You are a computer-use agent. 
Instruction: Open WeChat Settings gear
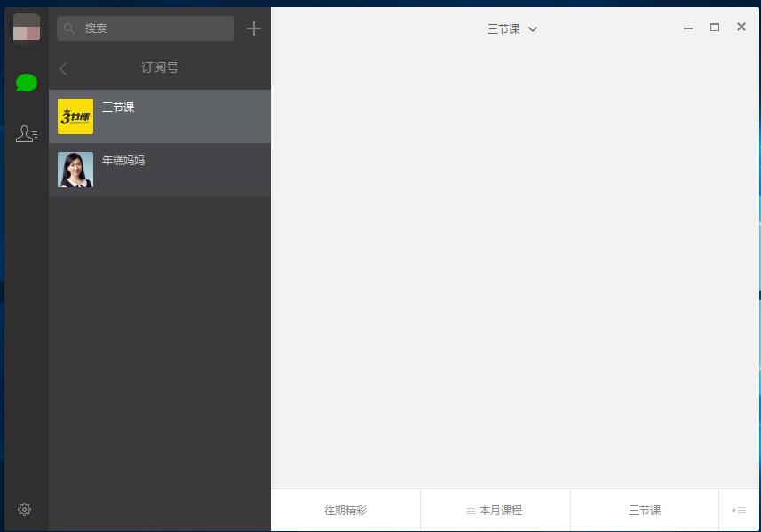(24, 509)
